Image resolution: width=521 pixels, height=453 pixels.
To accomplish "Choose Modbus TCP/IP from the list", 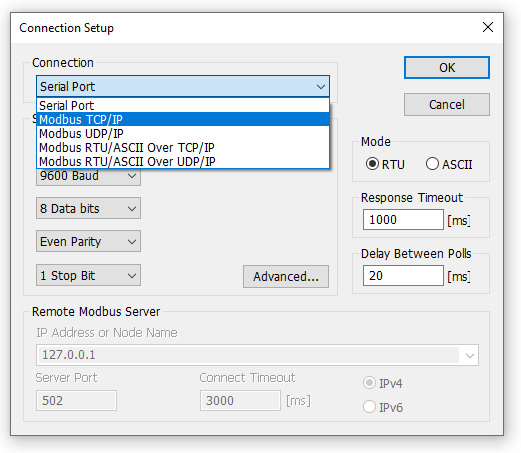I will (183, 119).
